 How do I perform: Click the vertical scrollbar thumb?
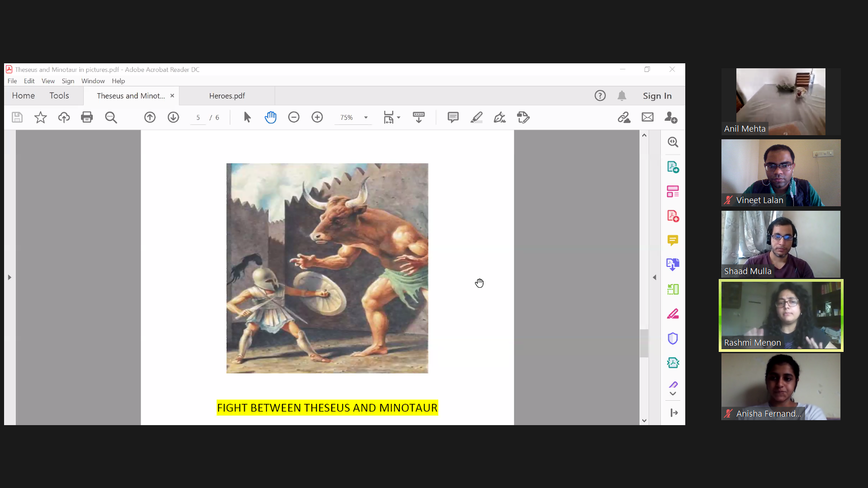(644, 343)
